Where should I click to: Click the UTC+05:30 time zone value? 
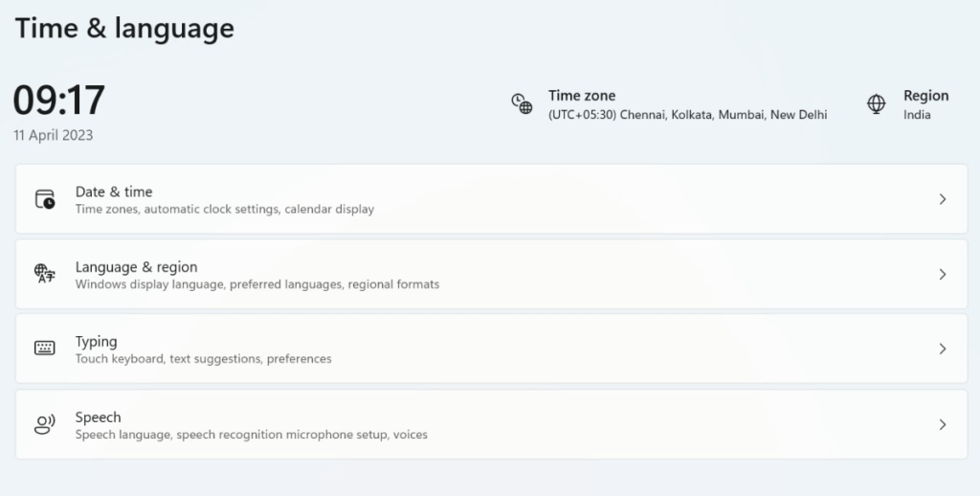pyautogui.click(x=687, y=115)
